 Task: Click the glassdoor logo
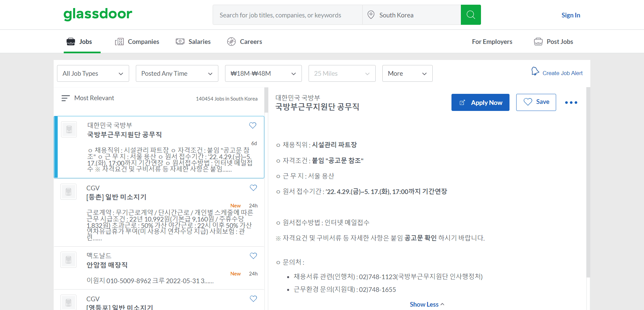pos(98,14)
